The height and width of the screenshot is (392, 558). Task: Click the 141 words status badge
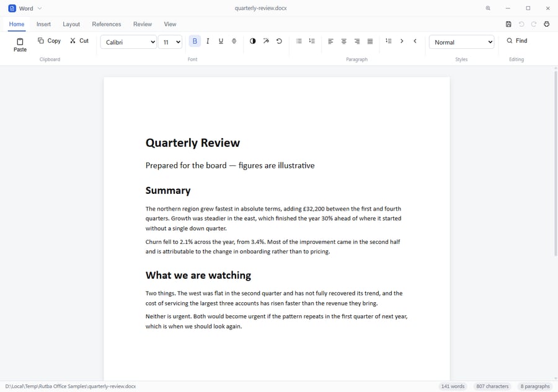coord(453,386)
